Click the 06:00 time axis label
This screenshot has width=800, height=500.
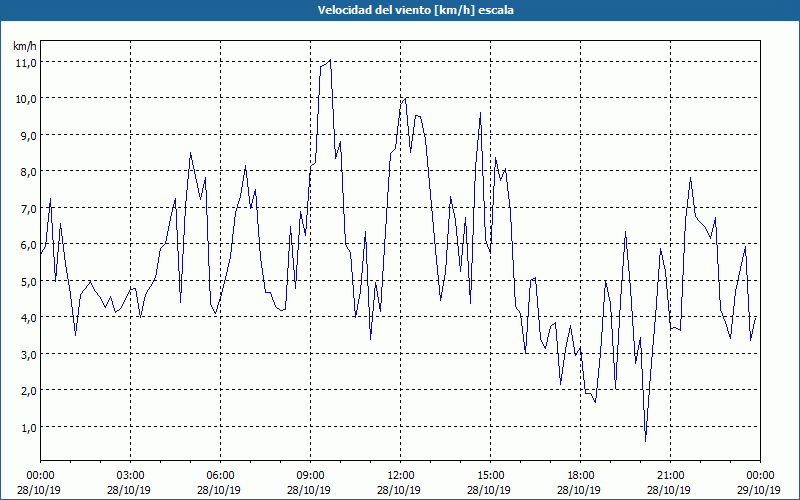[220, 476]
